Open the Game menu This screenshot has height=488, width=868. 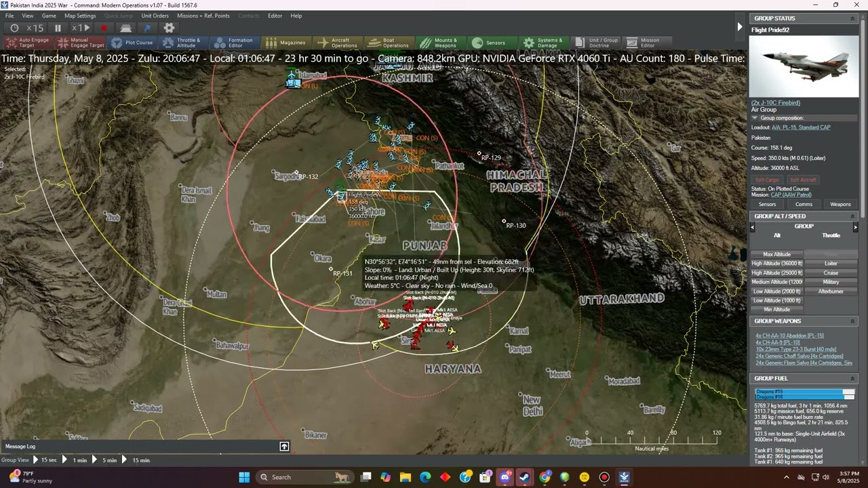click(x=49, y=16)
